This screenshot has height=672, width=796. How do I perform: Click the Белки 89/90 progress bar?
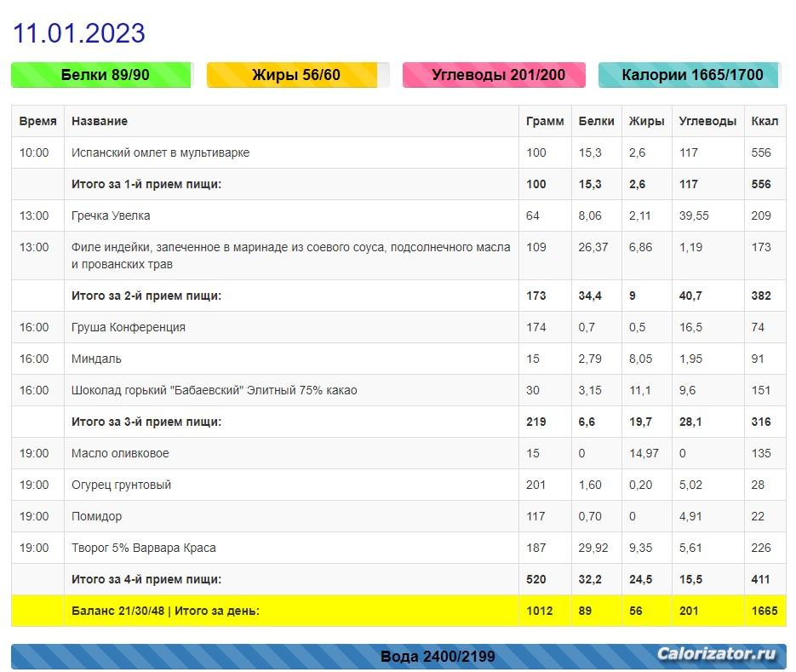point(102,75)
